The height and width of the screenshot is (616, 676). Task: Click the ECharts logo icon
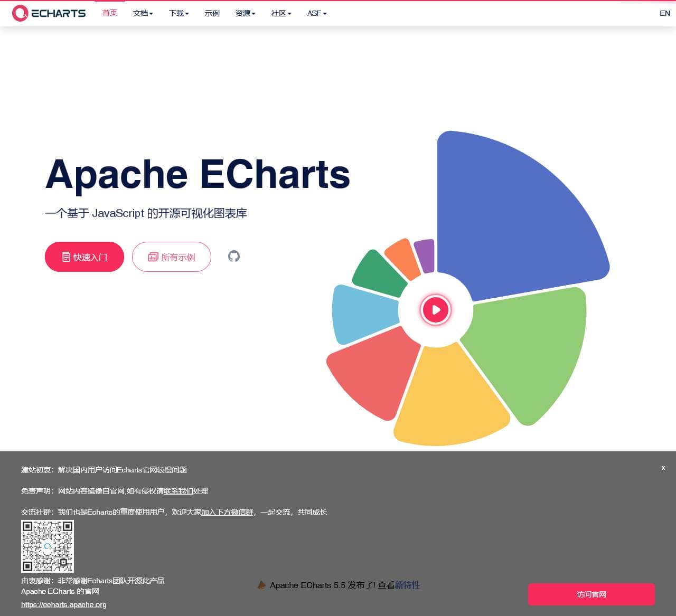(x=20, y=13)
